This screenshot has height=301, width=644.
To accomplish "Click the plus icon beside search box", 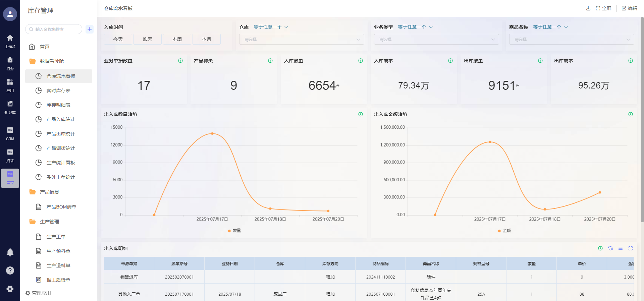I will [x=90, y=29].
